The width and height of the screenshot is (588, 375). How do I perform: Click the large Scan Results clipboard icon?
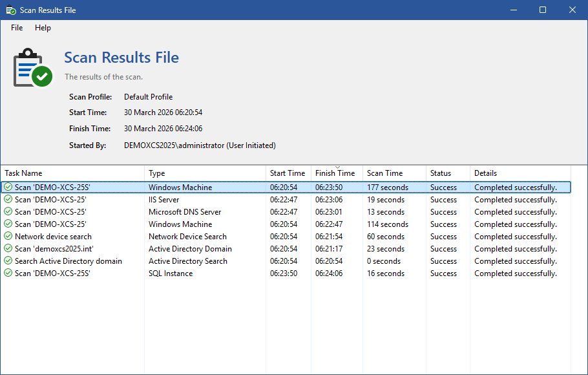(32, 67)
